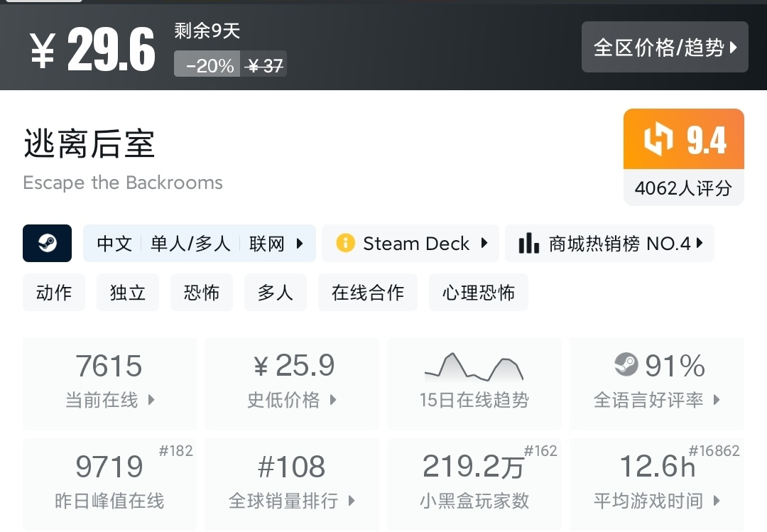767x532 pixels.
Task: Open 当前在线 player count details
Action: (x=109, y=384)
